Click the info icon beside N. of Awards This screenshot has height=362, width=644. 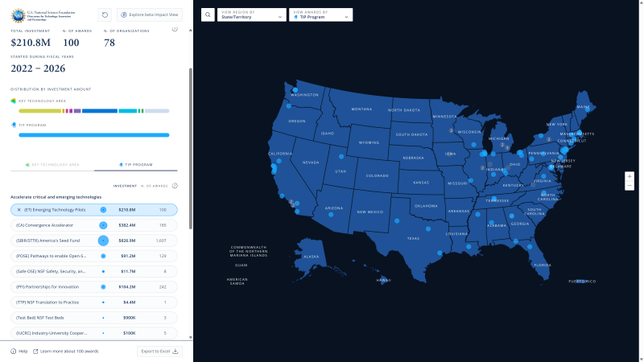(x=175, y=185)
